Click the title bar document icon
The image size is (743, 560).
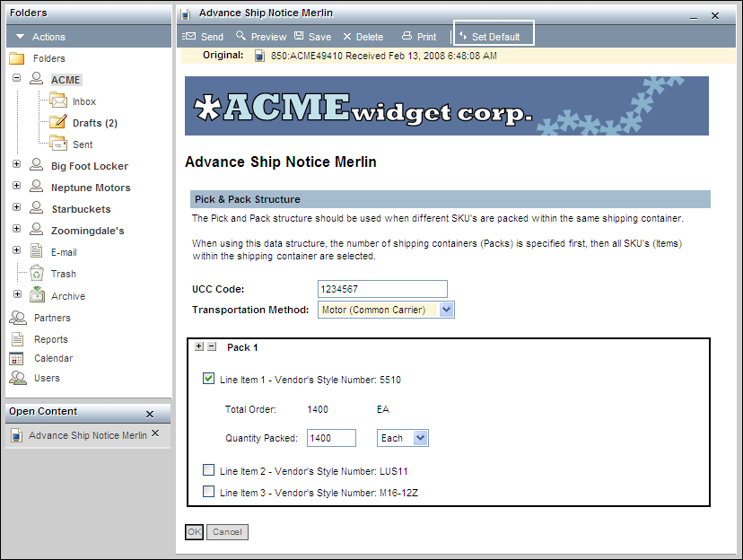click(186, 14)
